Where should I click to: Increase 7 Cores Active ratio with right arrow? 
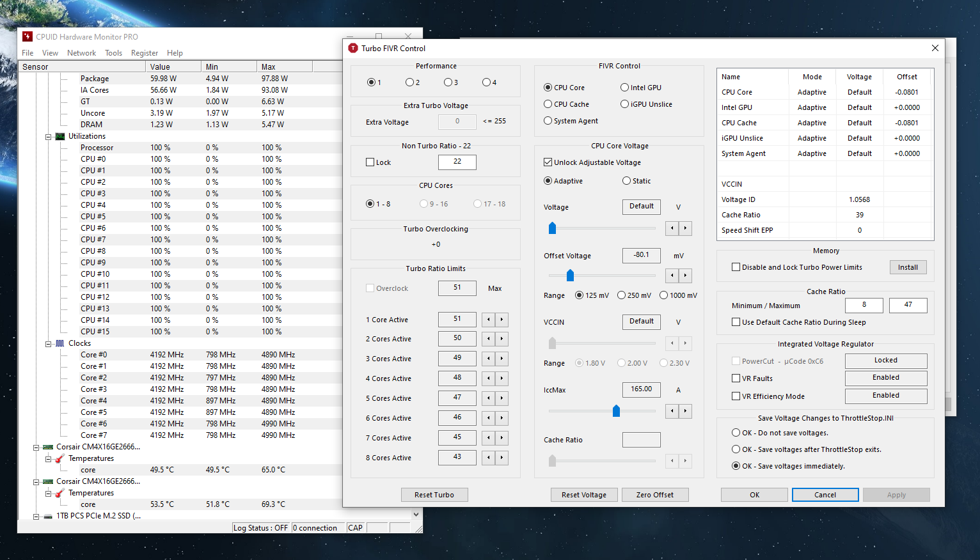click(x=502, y=438)
